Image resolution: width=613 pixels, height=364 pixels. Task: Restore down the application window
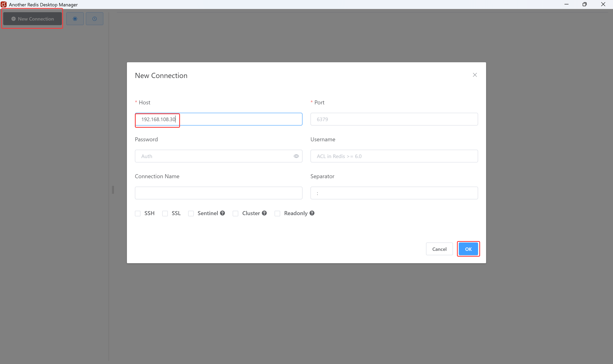(x=584, y=4)
